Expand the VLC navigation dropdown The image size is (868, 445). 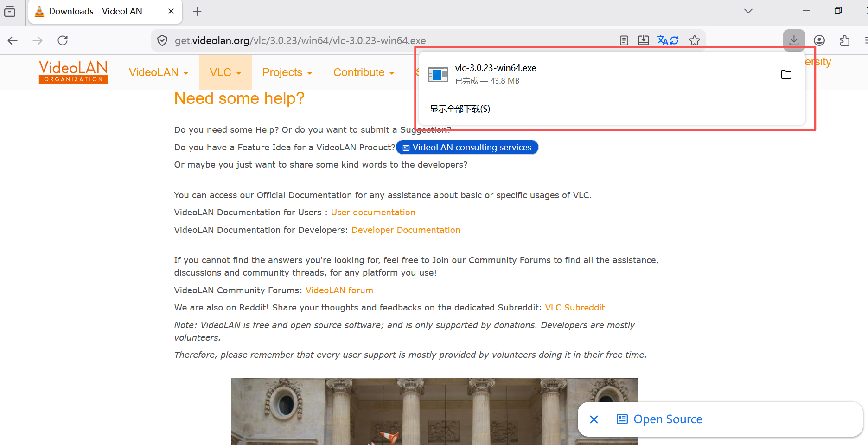(225, 72)
